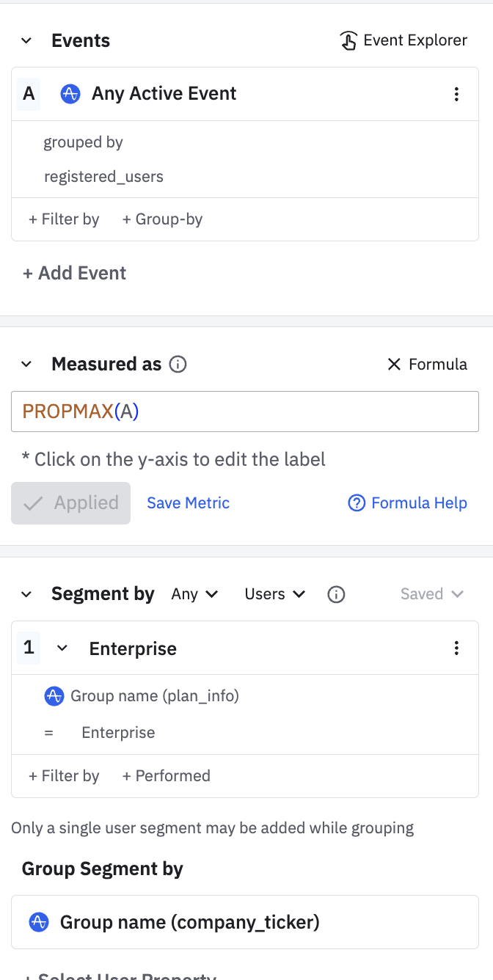Collapse the Segment by section
This screenshot has width=493, height=980.
[26, 594]
